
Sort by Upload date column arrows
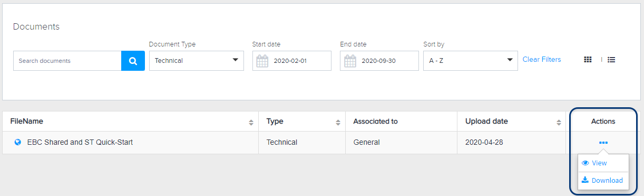click(x=559, y=122)
